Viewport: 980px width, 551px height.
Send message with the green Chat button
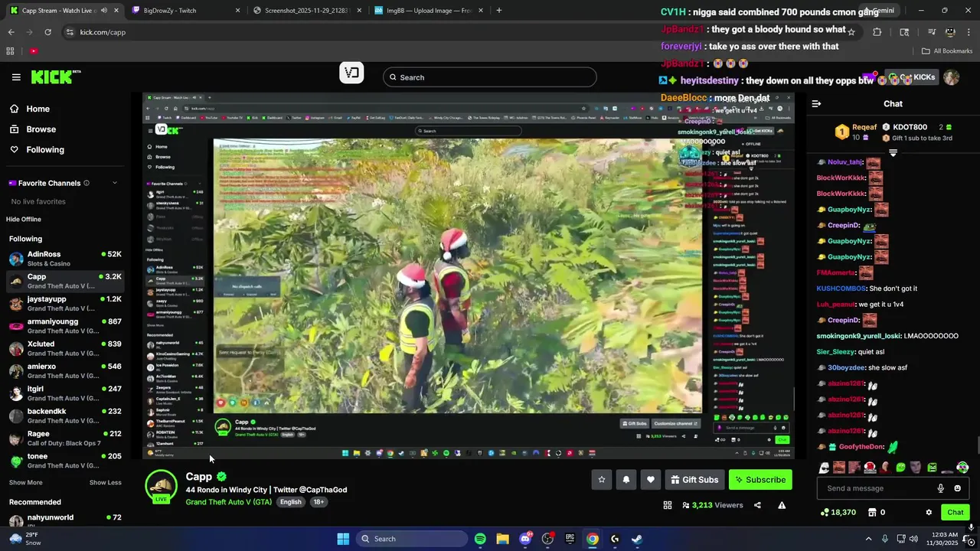[x=955, y=512]
